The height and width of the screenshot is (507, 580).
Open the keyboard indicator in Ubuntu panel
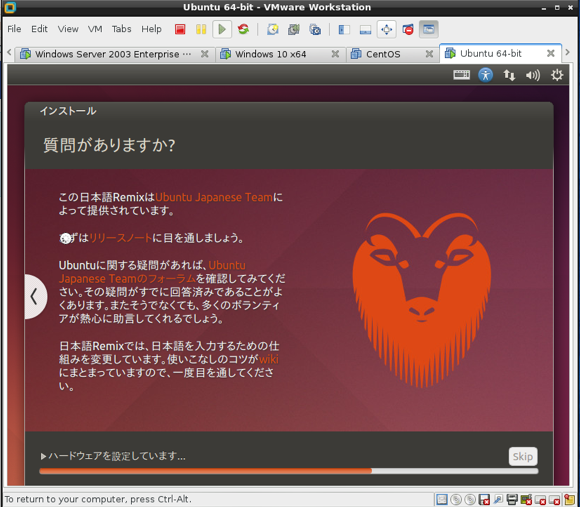461,75
